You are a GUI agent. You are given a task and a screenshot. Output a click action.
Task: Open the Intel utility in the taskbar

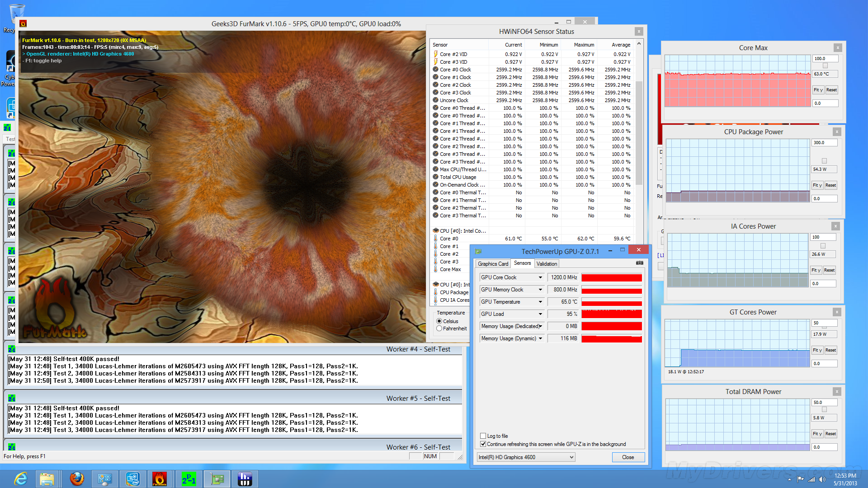click(132, 479)
